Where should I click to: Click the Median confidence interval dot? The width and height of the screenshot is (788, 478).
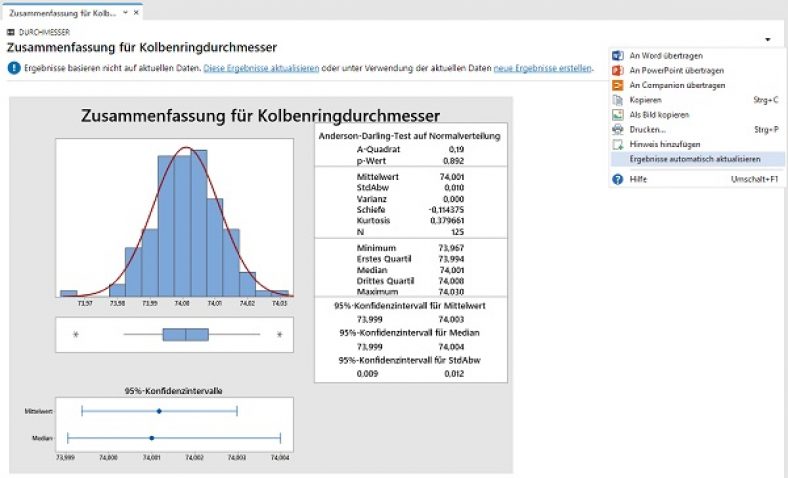pos(152,438)
